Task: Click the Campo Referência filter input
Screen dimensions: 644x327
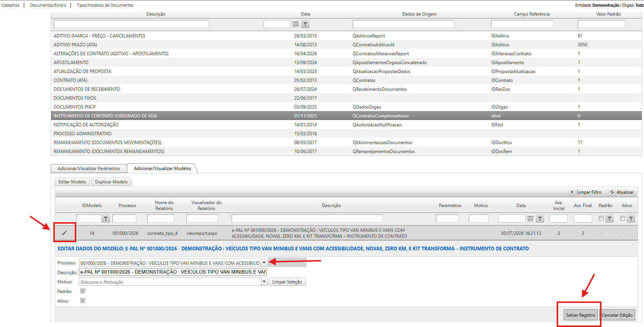Action: [x=522, y=24]
